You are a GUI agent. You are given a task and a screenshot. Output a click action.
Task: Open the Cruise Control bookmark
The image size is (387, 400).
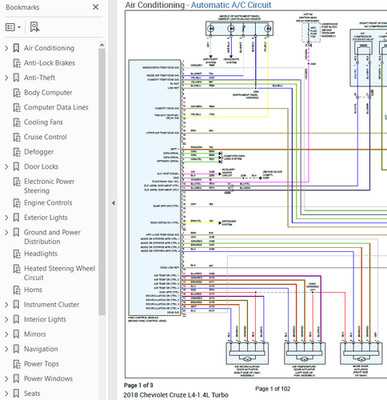click(x=45, y=137)
